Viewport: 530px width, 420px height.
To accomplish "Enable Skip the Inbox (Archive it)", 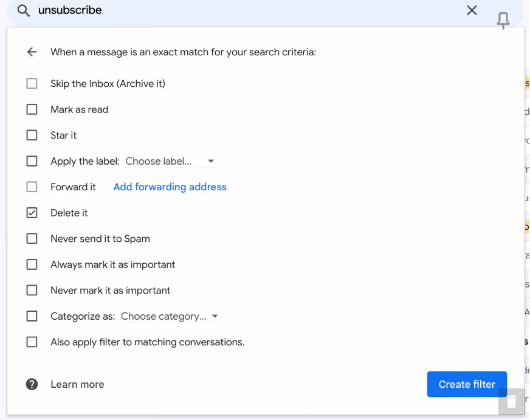I will [32, 83].
